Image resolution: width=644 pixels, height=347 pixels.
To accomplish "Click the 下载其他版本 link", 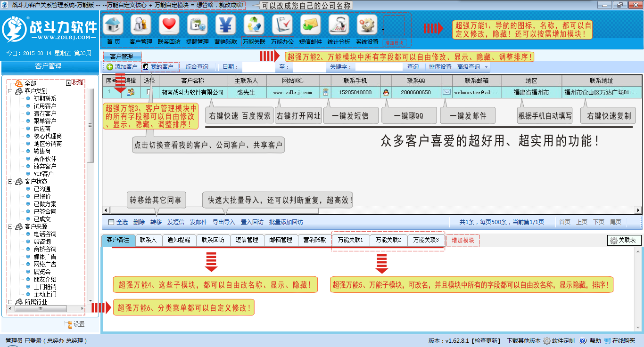I will [524, 341].
